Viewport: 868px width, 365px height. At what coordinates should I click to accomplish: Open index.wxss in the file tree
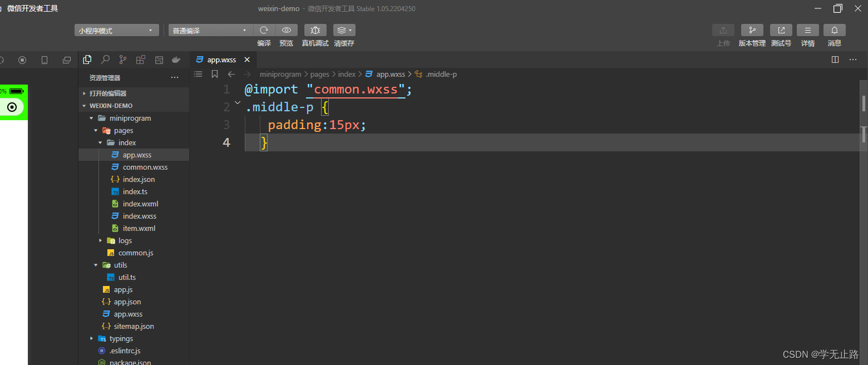(x=140, y=216)
